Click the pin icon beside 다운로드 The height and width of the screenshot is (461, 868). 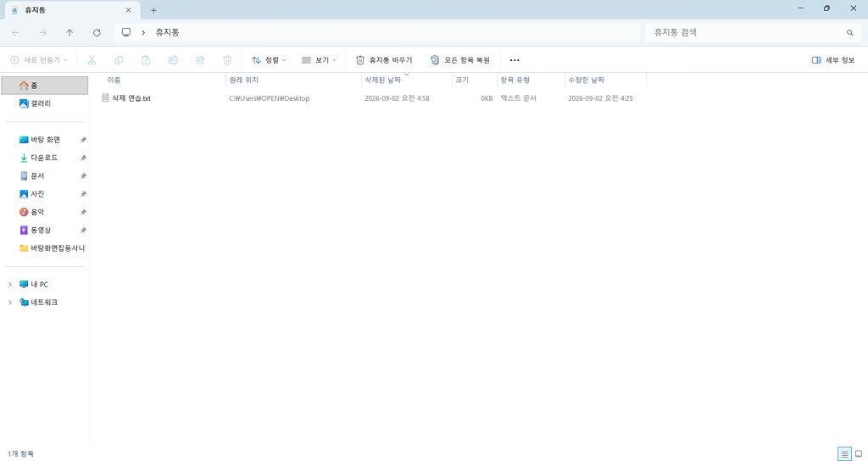(x=83, y=158)
